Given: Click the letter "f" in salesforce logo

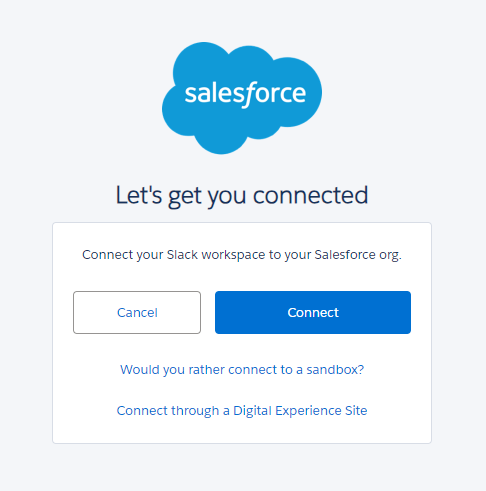Looking at the screenshot, I should 248,95.
